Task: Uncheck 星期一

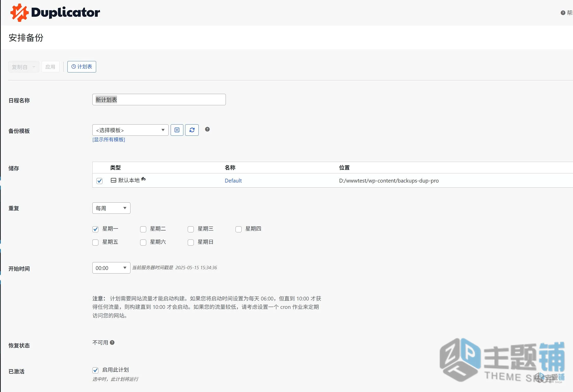Action: [95, 229]
